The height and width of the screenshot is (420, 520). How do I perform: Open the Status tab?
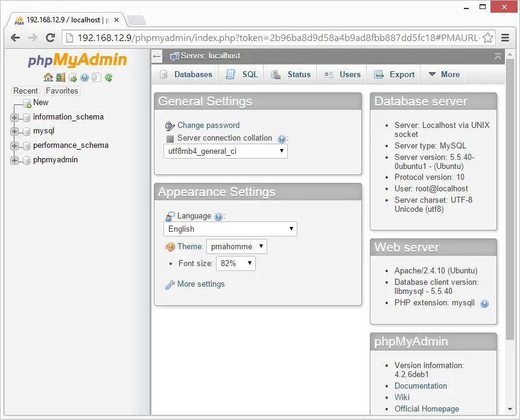(x=291, y=74)
